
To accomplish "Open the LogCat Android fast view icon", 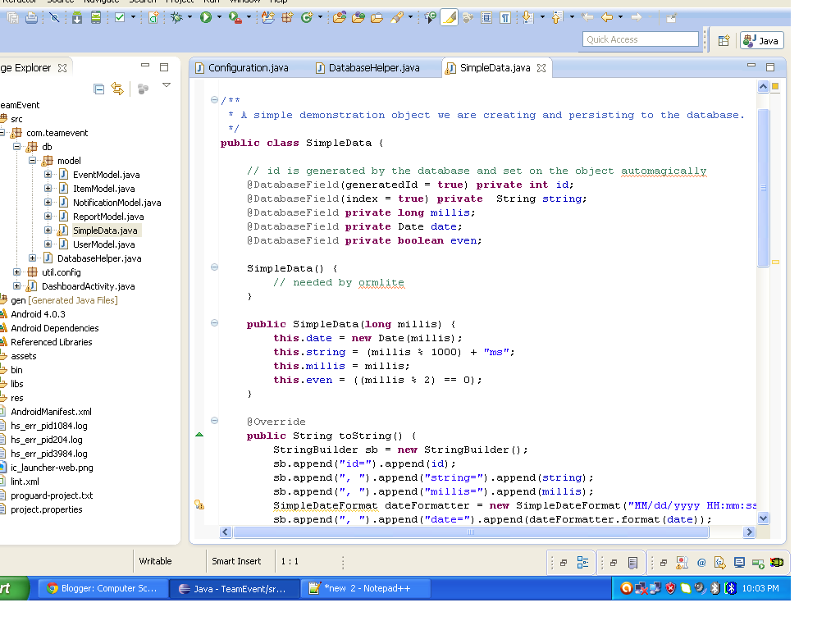I will 777,563.
